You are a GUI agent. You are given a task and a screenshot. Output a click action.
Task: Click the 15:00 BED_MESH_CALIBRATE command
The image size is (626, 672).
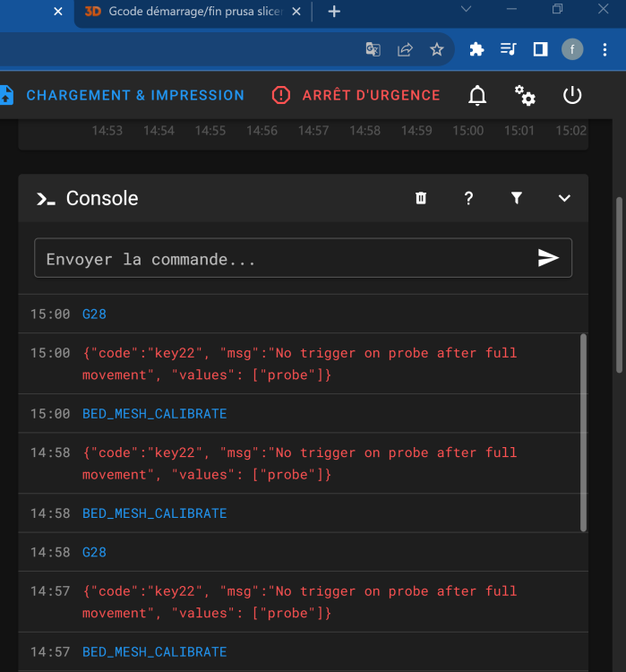[154, 414]
